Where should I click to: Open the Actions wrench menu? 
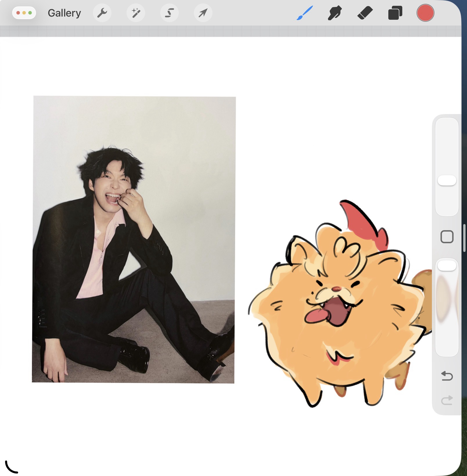(x=102, y=13)
